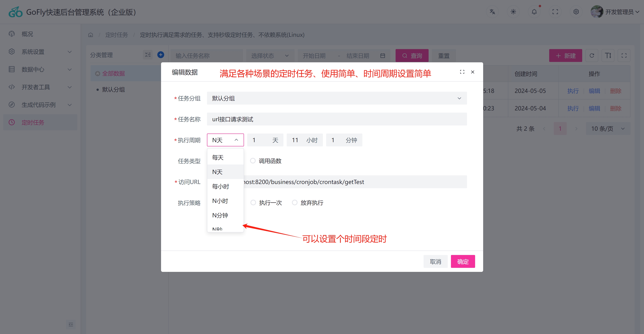644x334 pixels.
Task: Select 每小时 from the period list
Action: click(x=225, y=186)
